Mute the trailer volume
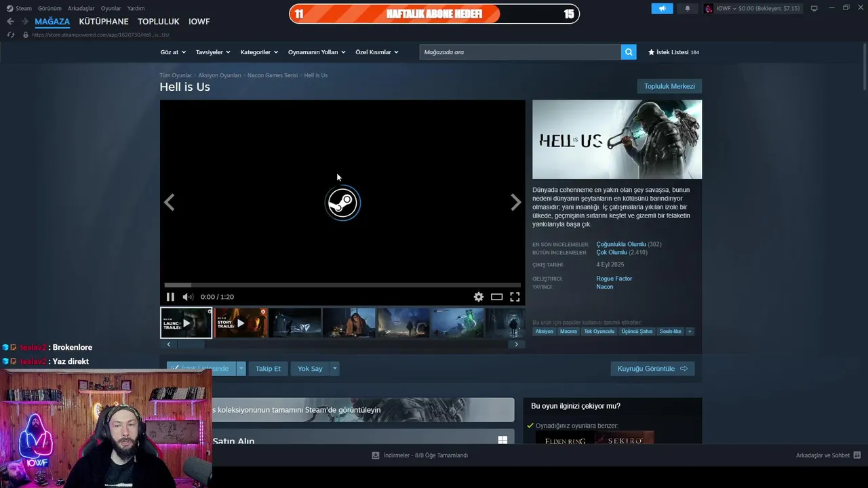The width and height of the screenshot is (868, 488). 188,297
